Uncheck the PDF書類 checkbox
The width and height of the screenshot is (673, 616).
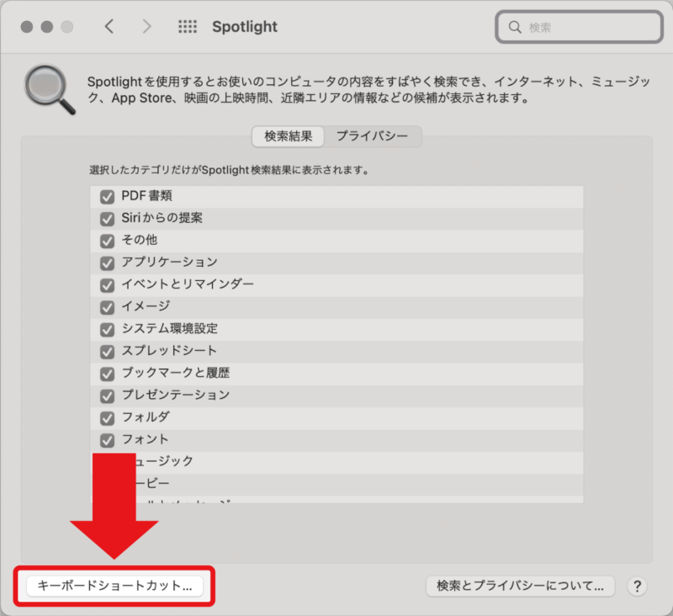(x=107, y=197)
